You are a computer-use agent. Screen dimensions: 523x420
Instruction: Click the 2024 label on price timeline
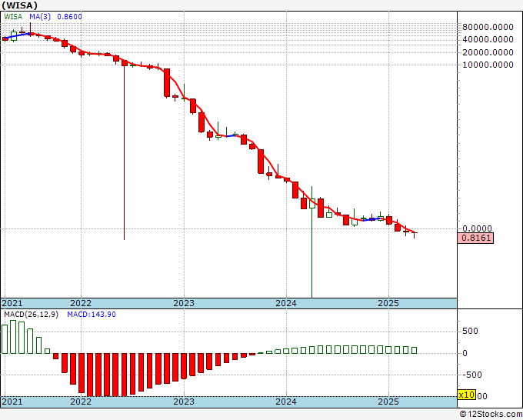(286, 303)
